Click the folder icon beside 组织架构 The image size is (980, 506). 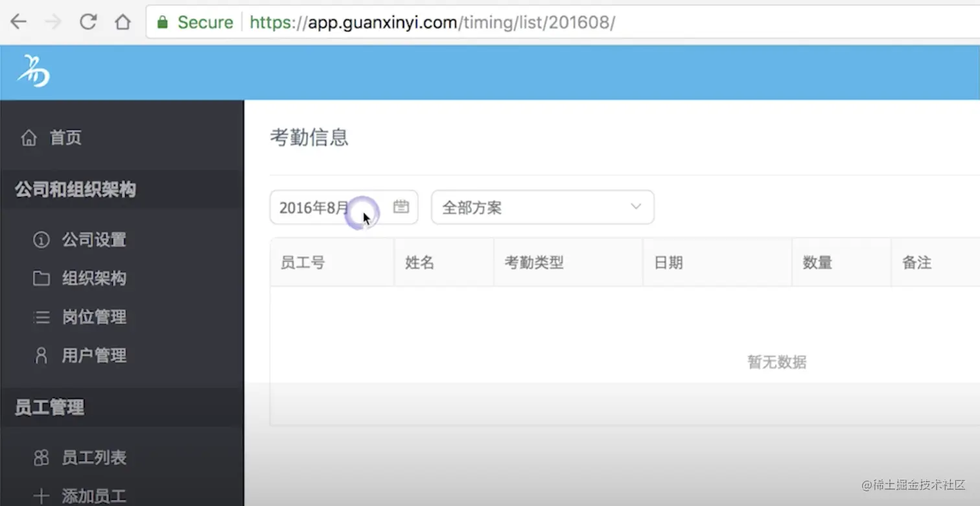(41, 278)
